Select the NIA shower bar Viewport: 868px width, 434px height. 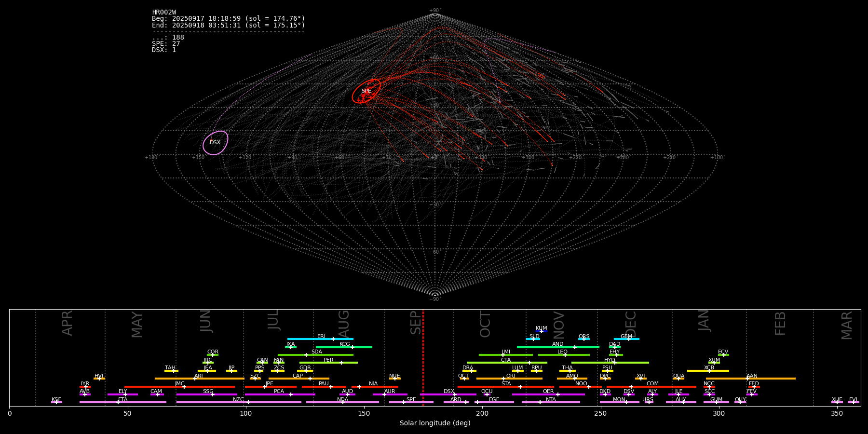pyautogui.click(x=375, y=387)
